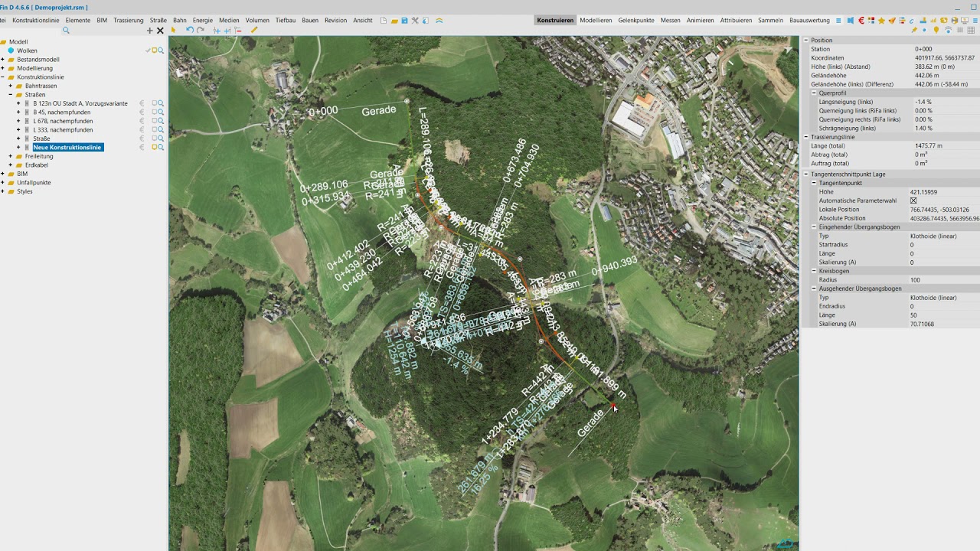Toggle Automatische Parameterwahl checkbox
Image resolution: width=980 pixels, height=551 pixels.
(913, 201)
